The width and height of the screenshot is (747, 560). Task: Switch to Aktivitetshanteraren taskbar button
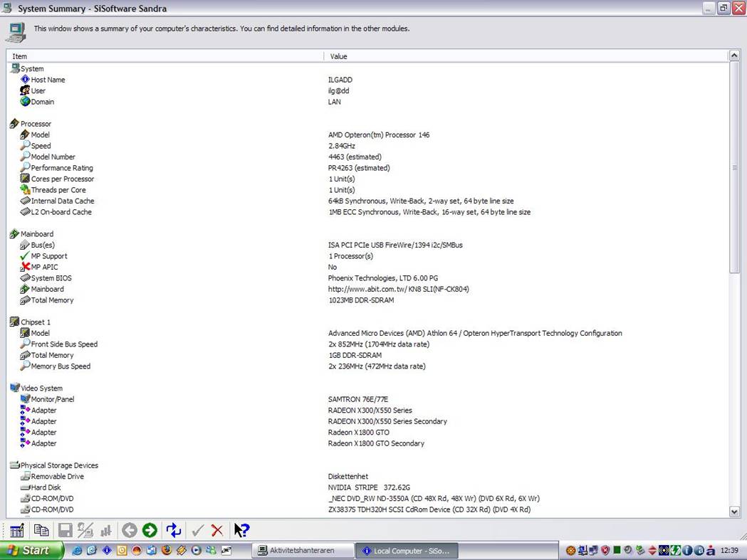click(303, 551)
